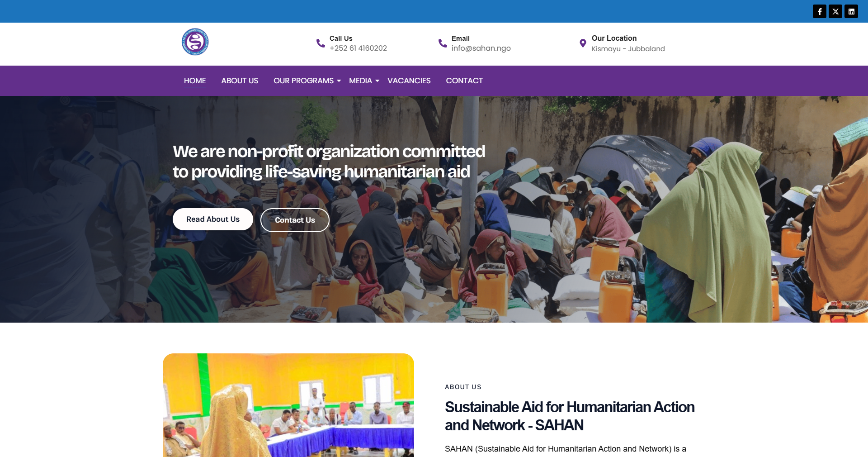Viewport: 868px width, 457px height.
Task: Open the OUR PROGRAMS menu
Action: pos(303,81)
